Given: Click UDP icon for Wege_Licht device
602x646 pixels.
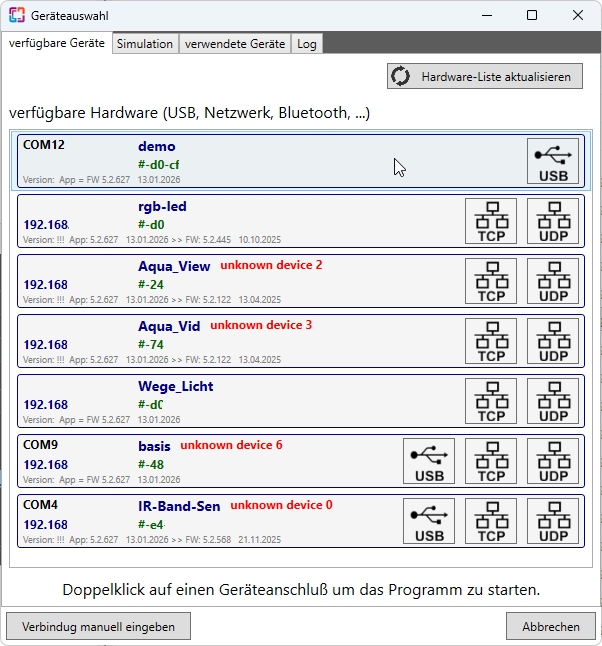Looking at the screenshot, I should point(553,401).
